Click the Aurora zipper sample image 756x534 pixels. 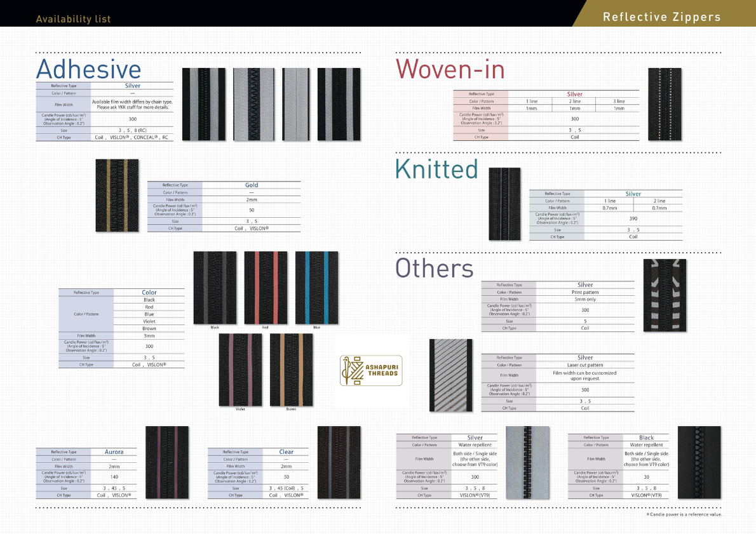tap(167, 462)
